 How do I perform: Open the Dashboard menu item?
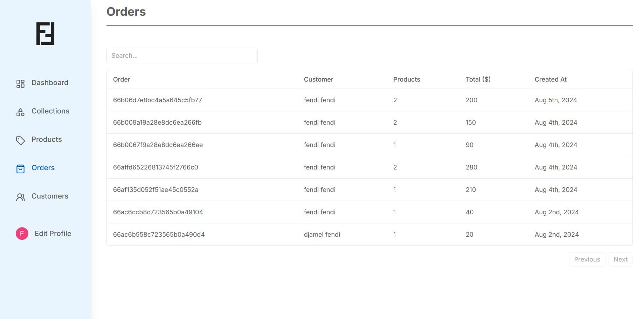pos(50,83)
